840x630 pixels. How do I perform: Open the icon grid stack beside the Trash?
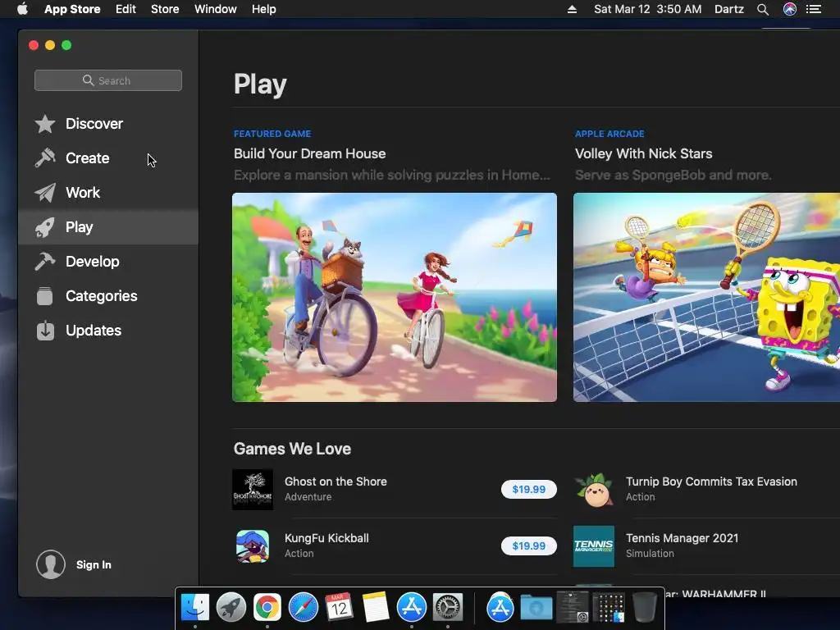click(x=609, y=607)
